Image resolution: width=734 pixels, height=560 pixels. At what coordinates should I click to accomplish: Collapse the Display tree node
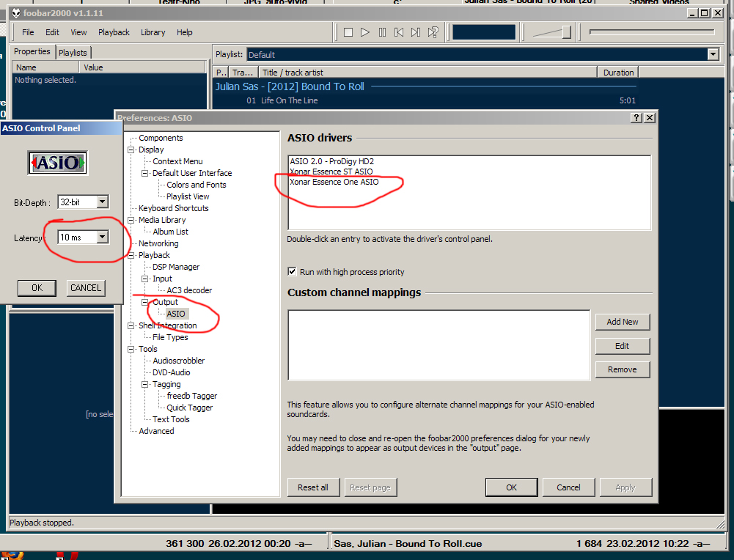coord(131,150)
